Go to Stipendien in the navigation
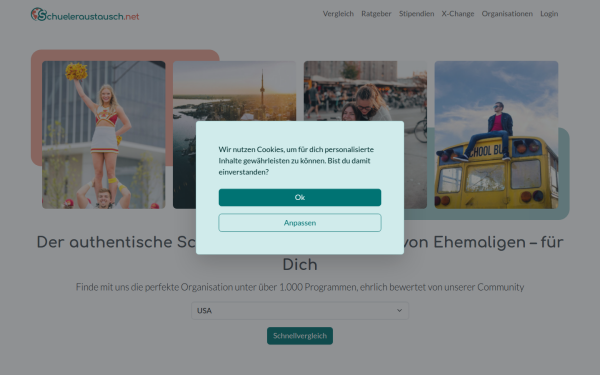This screenshot has height=375, width=600. (x=416, y=14)
